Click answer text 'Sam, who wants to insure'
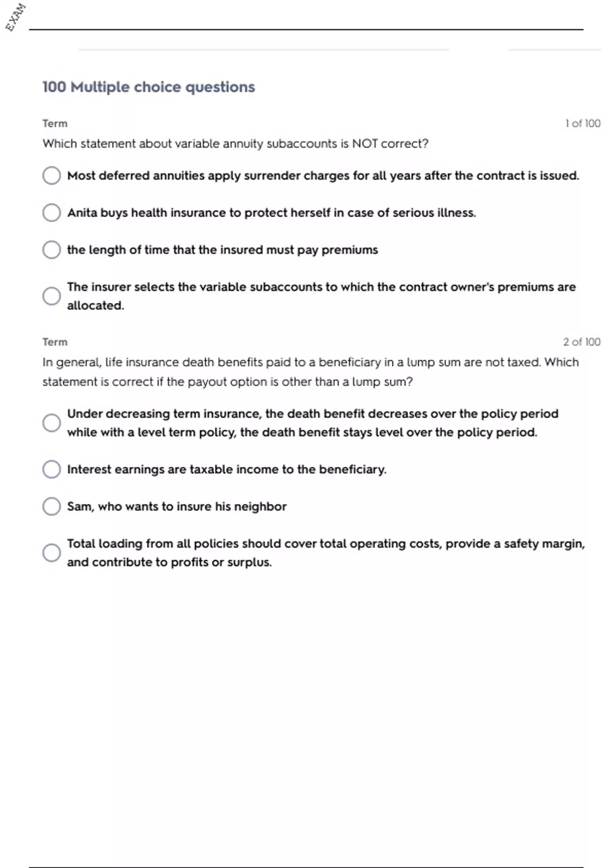Image resolution: width=613 pixels, height=868 pixels. click(x=177, y=507)
